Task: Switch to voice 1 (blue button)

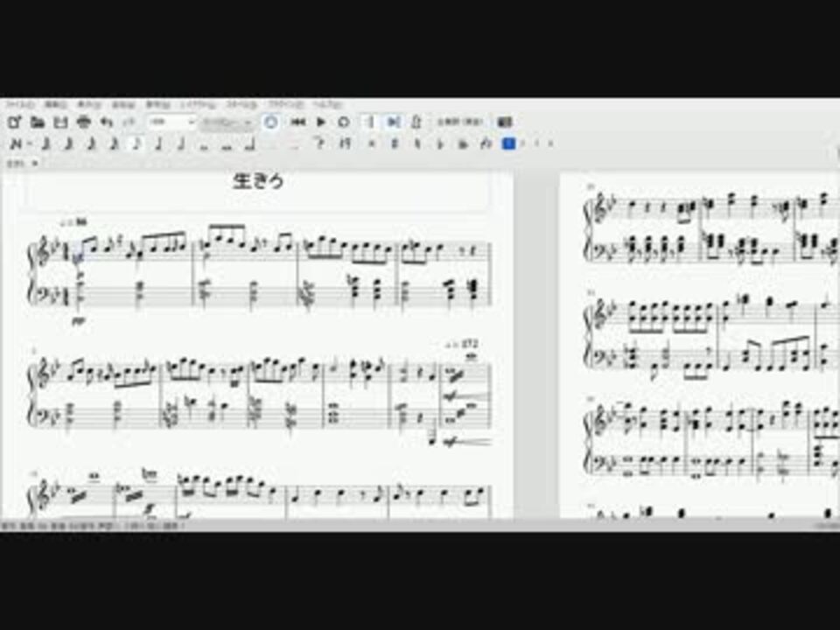Action: coord(509,143)
